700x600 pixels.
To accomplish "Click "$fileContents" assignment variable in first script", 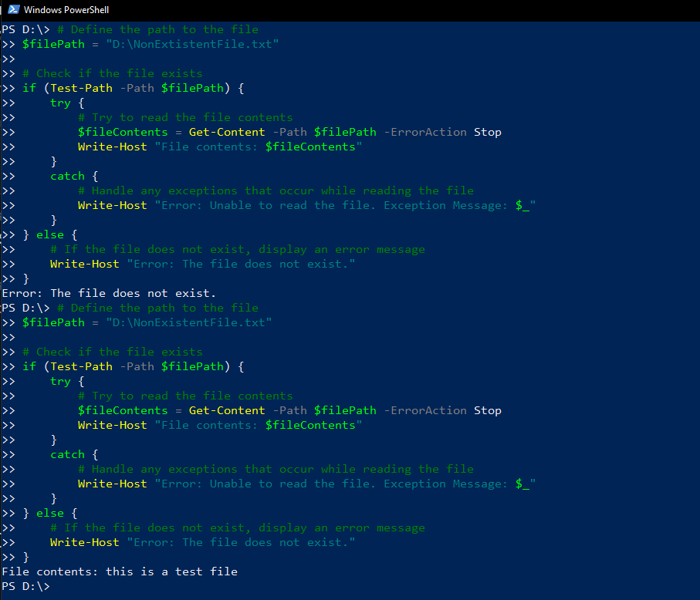I will pos(123,132).
